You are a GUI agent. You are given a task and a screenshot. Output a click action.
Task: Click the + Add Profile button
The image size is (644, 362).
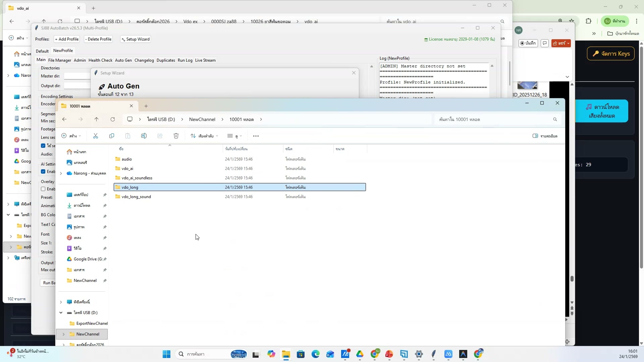point(66,39)
